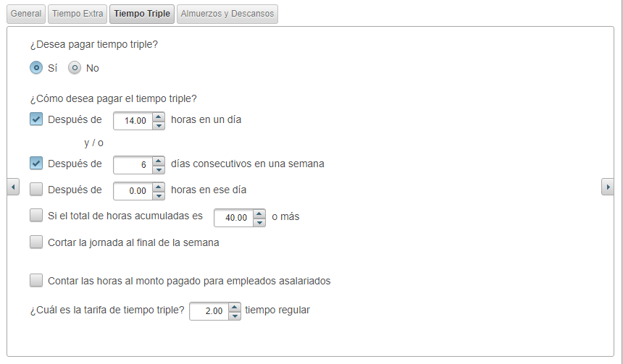This screenshot has width=623, height=364.
Task: Check 'Contar las horas' for salaried employees
Action: point(36,280)
